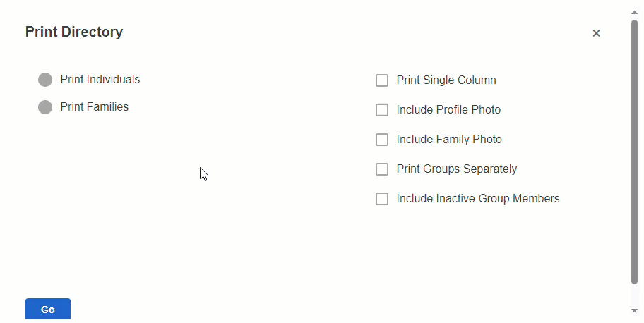Click the scrollbar track below the thumb
This screenshot has width=644, height=323.
click(635, 295)
